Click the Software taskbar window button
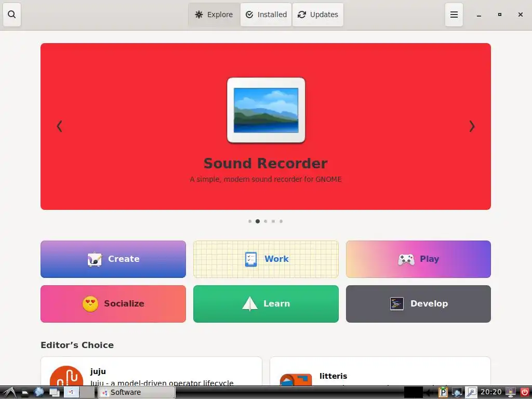The image size is (532, 399). coord(137,392)
